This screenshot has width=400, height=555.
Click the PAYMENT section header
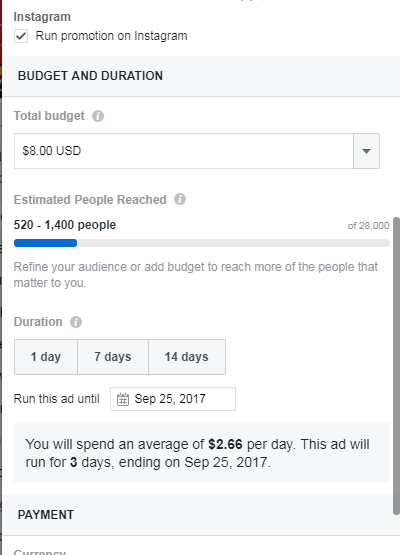coord(46,515)
